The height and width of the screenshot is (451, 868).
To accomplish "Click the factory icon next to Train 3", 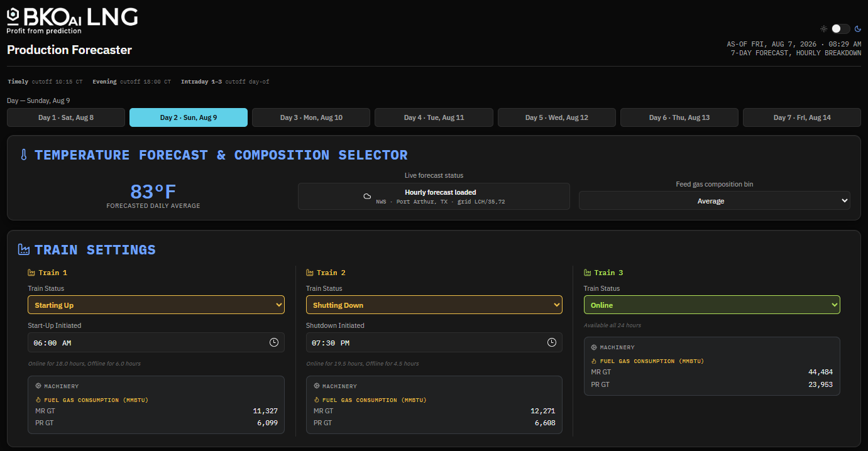I will 587,273.
